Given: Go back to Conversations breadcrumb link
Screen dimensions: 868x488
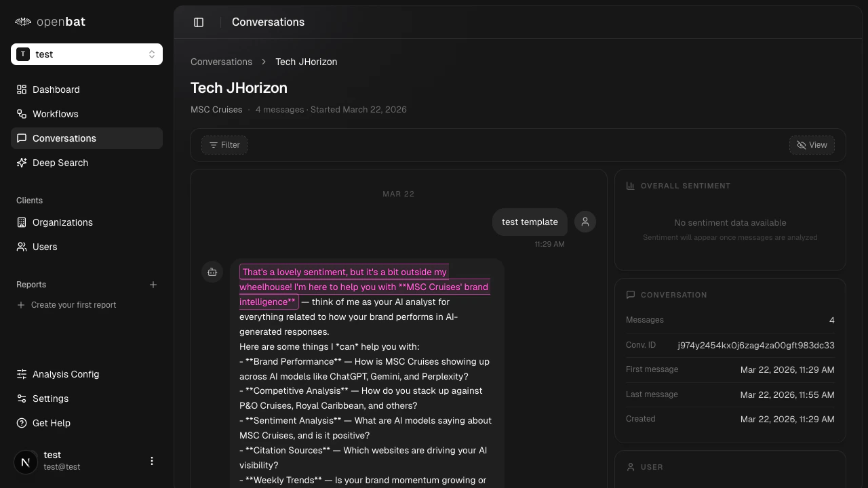Looking at the screenshot, I should (221, 62).
